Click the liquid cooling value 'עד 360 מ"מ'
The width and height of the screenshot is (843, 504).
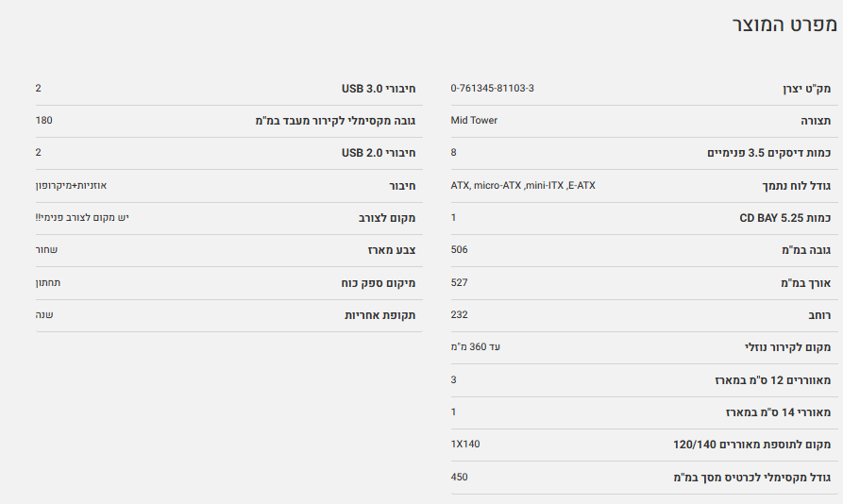[476, 347]
